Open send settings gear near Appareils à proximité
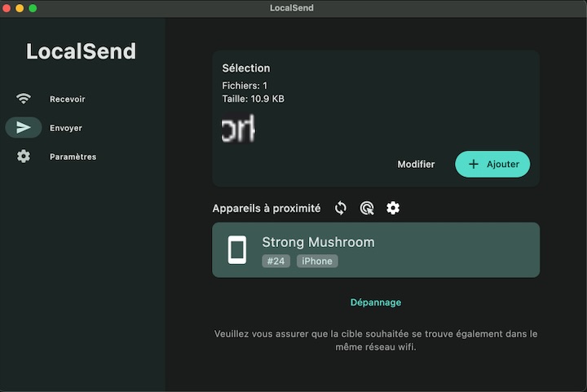 (393, 208)
